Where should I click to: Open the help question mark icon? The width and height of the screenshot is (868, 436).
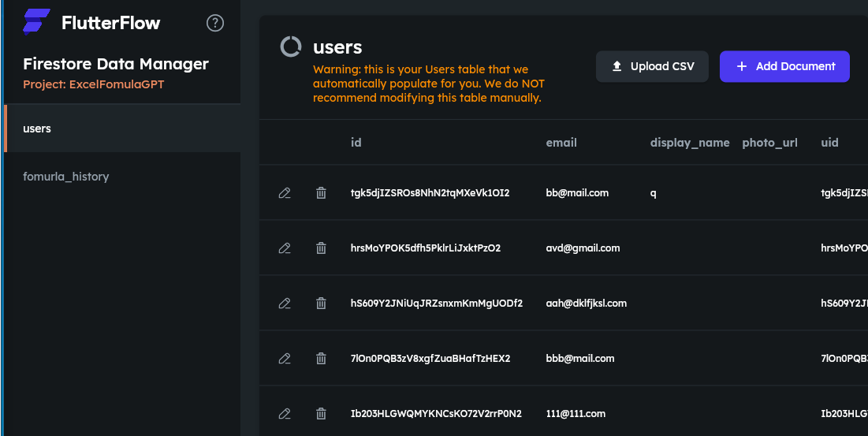(214, 23)
